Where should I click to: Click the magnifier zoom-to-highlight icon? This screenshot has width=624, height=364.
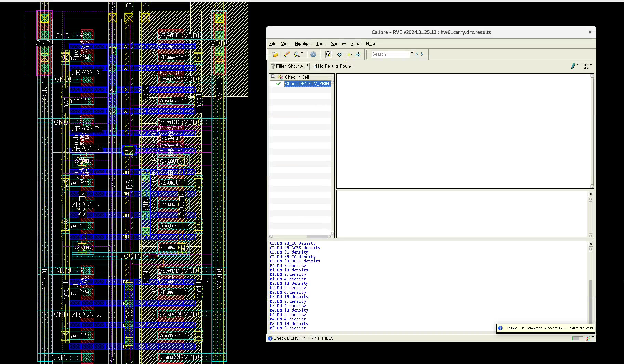tap(297, 54)
